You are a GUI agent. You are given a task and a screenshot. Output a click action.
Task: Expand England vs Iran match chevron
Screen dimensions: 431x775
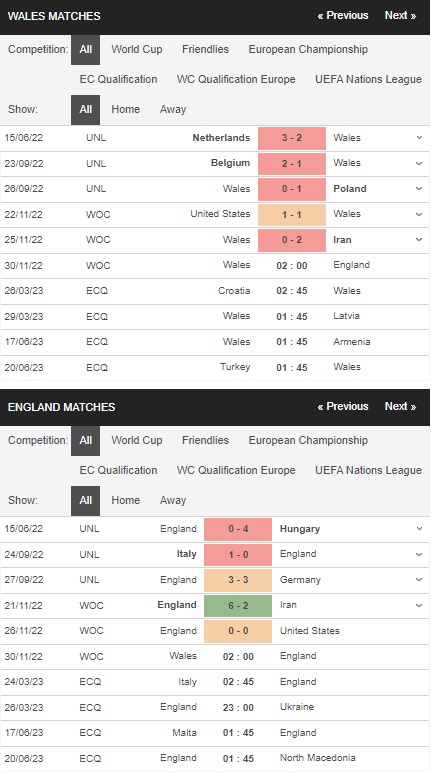[419, 605]
